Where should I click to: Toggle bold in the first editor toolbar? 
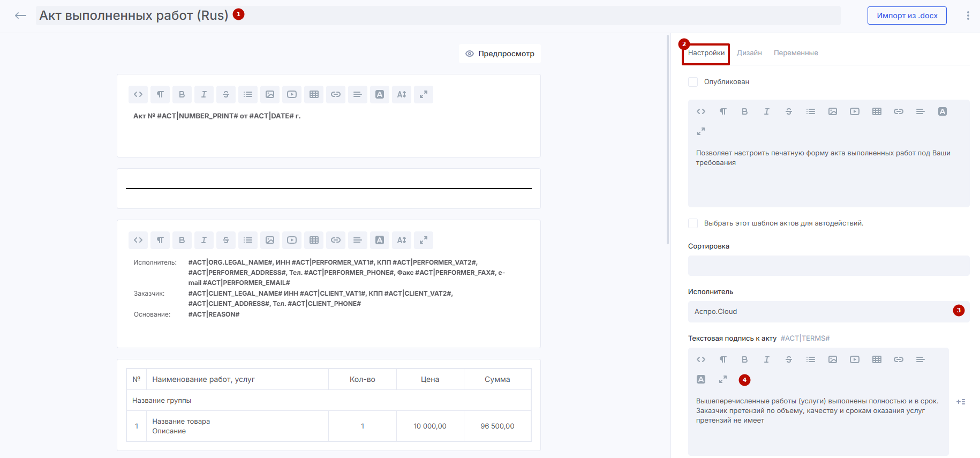(182, 94)
